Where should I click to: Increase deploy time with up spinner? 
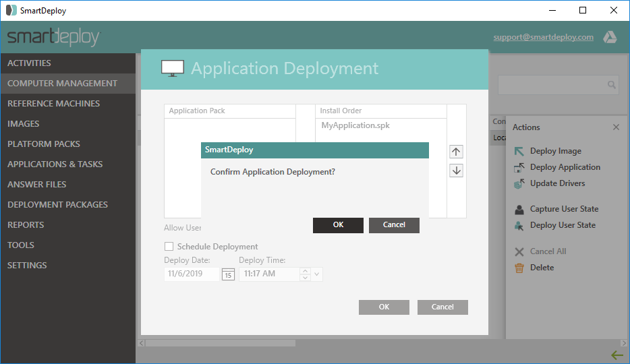305,271
